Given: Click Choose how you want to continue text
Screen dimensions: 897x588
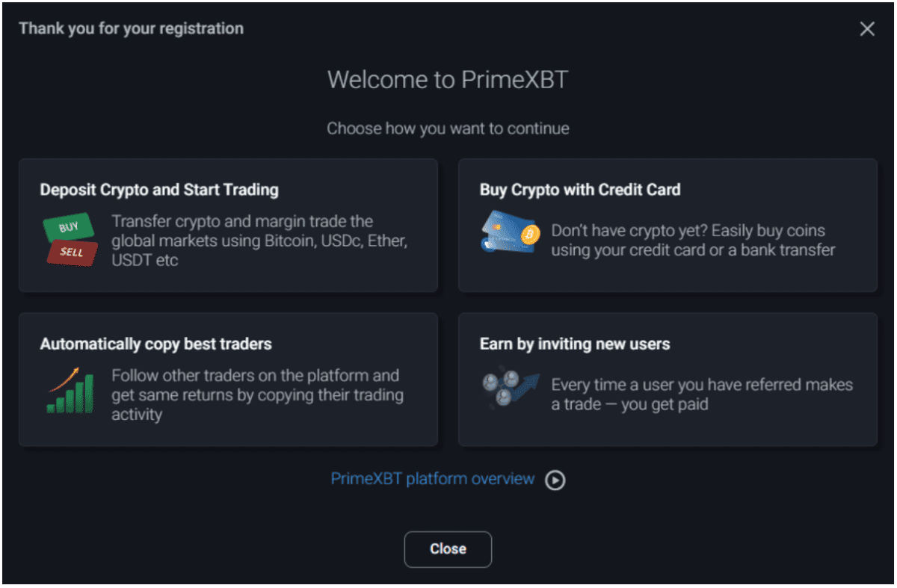Looking at the screenshot, I should coord(448,129).
